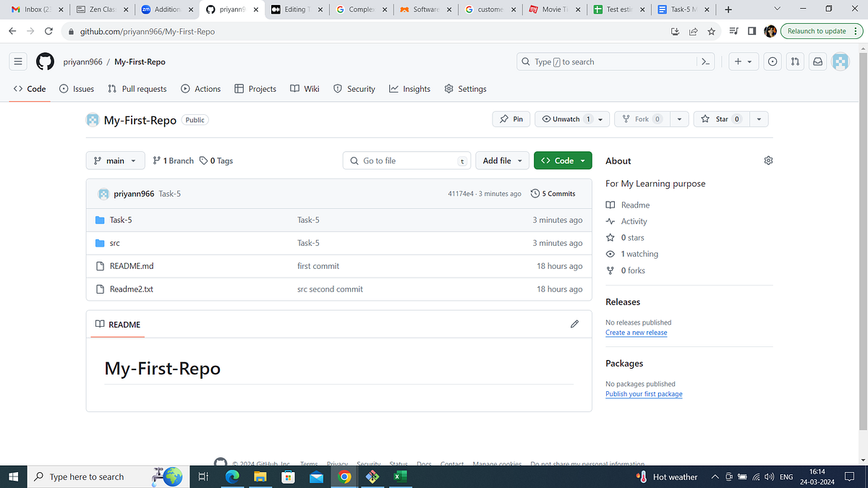Open the Add file dropdown
Screen dimensions: 868x488
point(502,160)
